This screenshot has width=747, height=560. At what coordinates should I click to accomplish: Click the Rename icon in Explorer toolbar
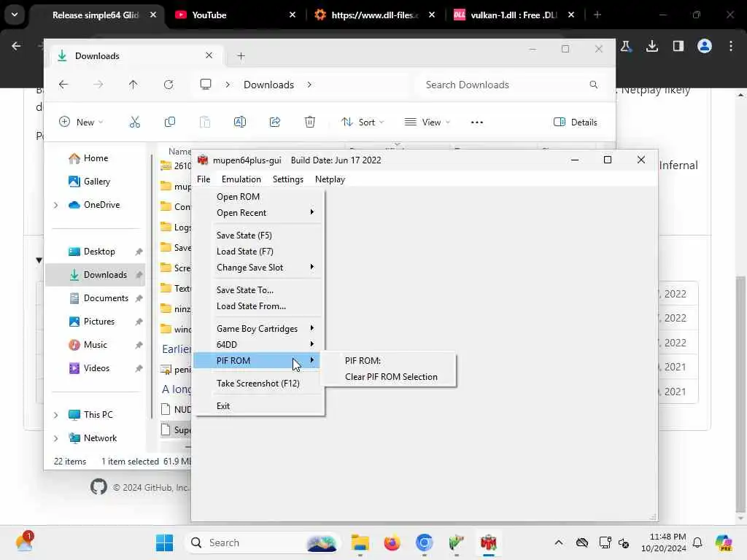point(239,122)
